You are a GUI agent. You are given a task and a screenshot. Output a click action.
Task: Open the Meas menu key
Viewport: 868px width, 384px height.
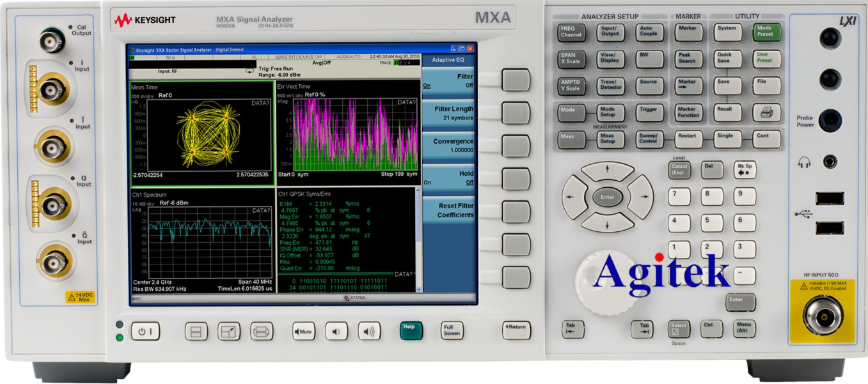[x=571, y=139]
